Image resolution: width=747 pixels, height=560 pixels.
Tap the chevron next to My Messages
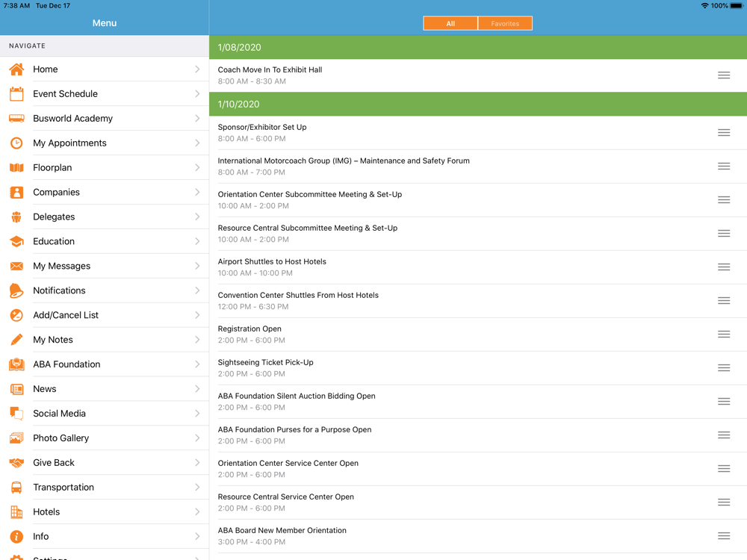point(197,266)
